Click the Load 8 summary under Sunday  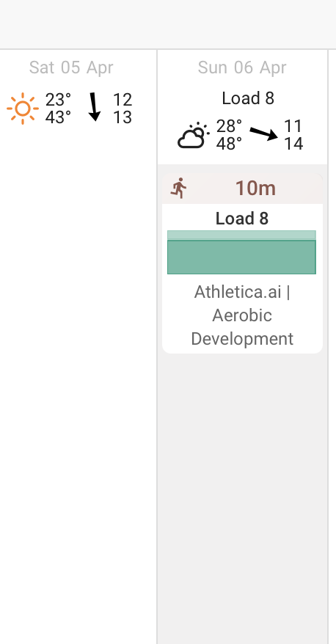248,98
